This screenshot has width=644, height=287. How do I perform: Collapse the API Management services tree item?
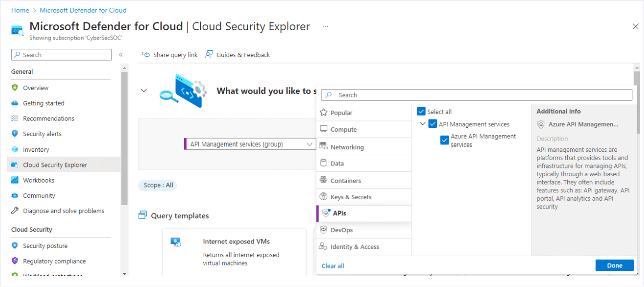click(423, 123)
